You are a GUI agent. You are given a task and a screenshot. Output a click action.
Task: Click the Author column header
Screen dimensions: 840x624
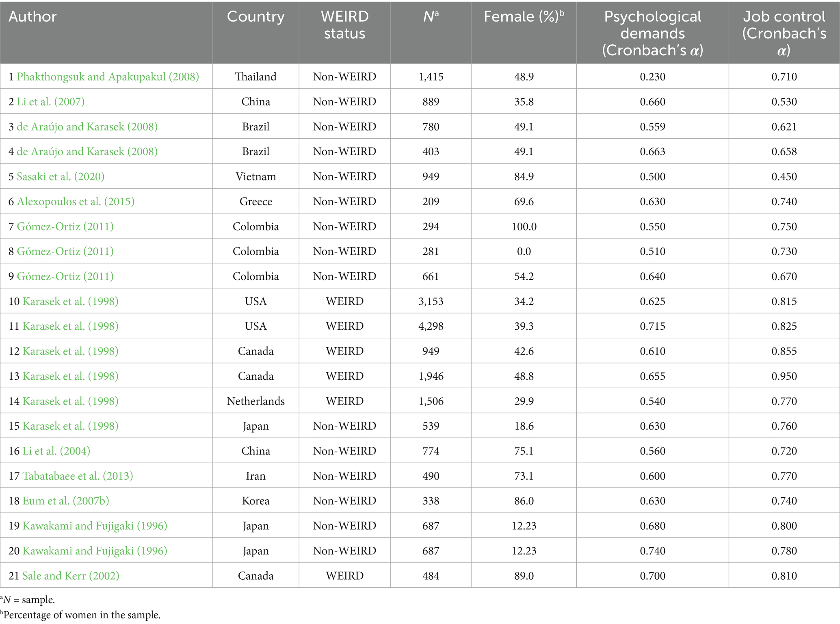coord(32,17)
